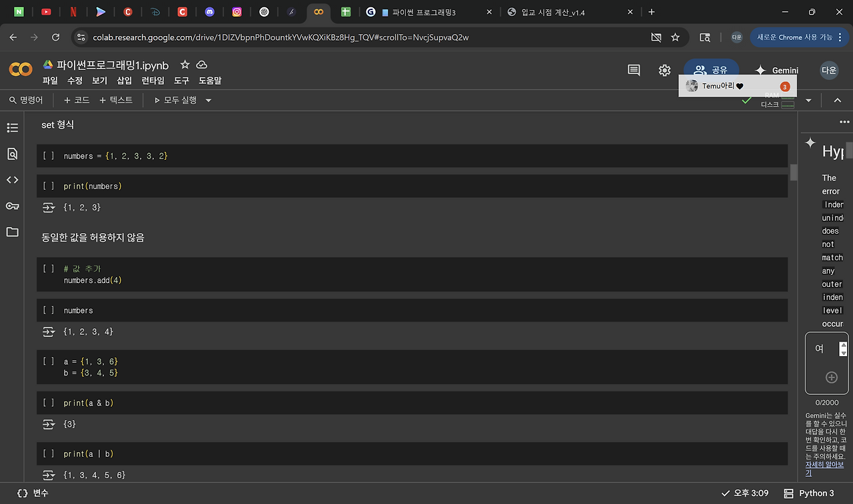Click output icon beside {1, 2, 3, 4}
Image resolution: width=853 pixels, height=504 pixels.
(x=48, y=332)
